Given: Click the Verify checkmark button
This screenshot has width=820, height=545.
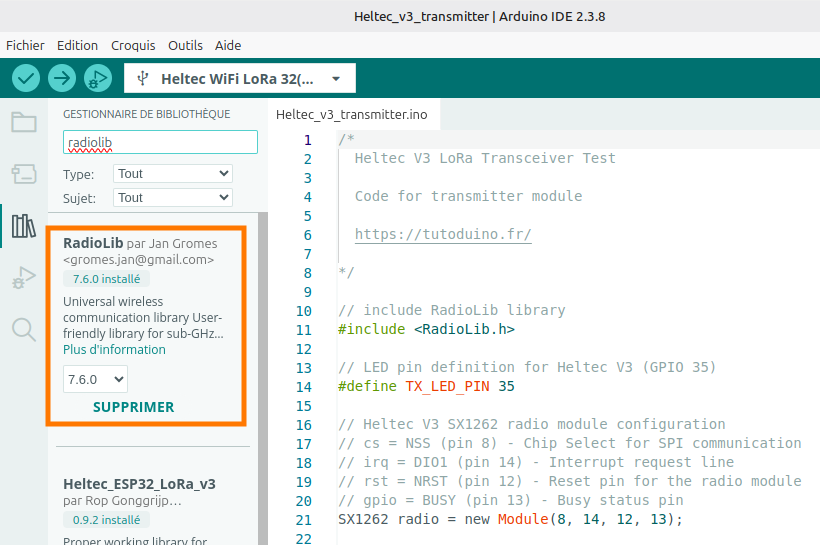Looking at the screenshot, I should tap(26, 78).
